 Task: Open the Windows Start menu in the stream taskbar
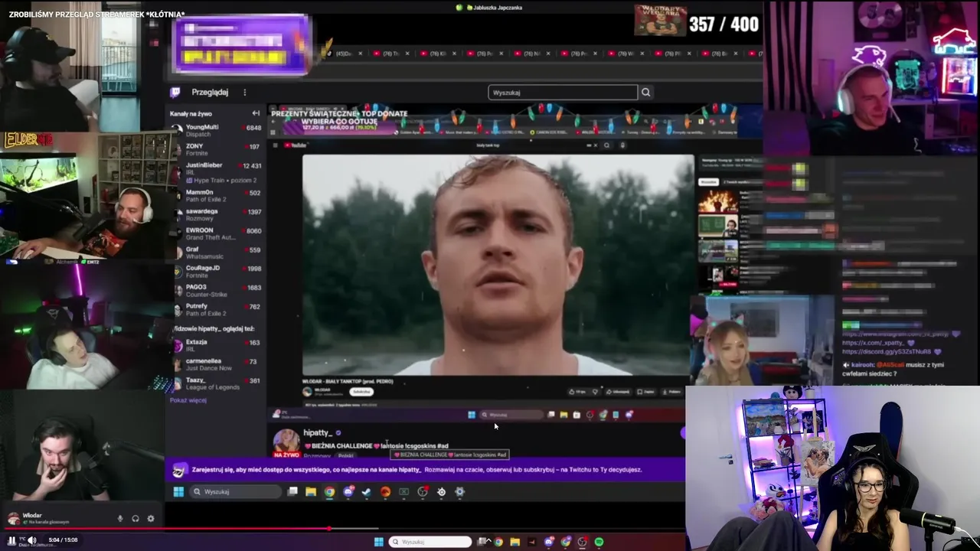[x=178, y=492]
